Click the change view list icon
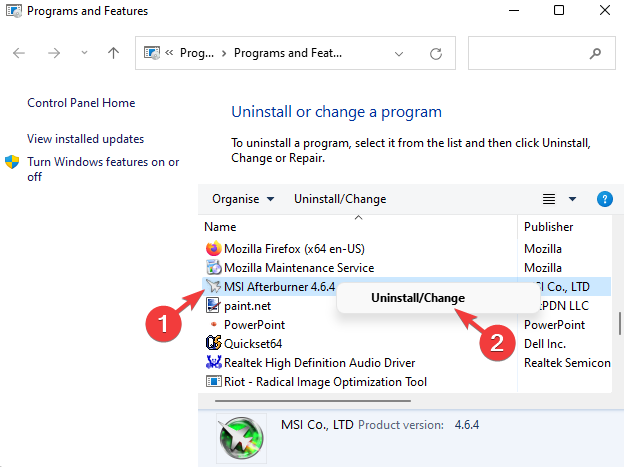 point(549,199)
